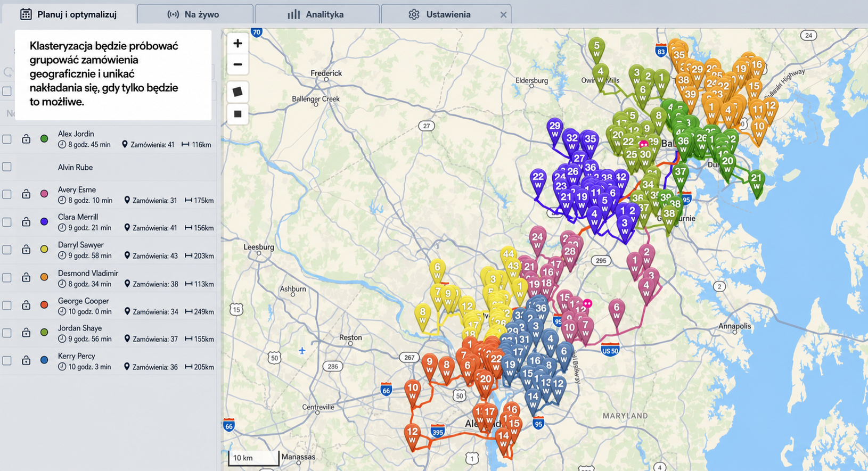Image resolution: width=868 pixels, height=471 pixels.
Task: Tick the checkbox for Kerry Percy
Action: click(x=7, y=360)
